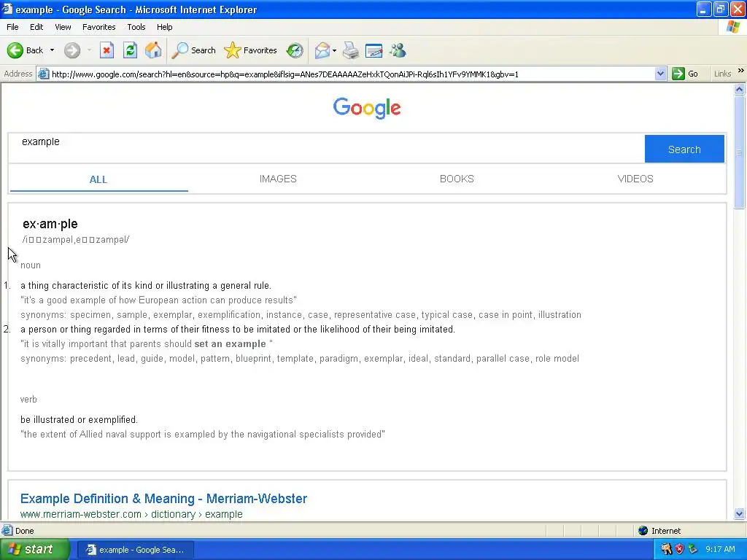Image resolution: width=747 pixels, height=560 pixels.
Task: Click the Google logo
Action: 367,108
